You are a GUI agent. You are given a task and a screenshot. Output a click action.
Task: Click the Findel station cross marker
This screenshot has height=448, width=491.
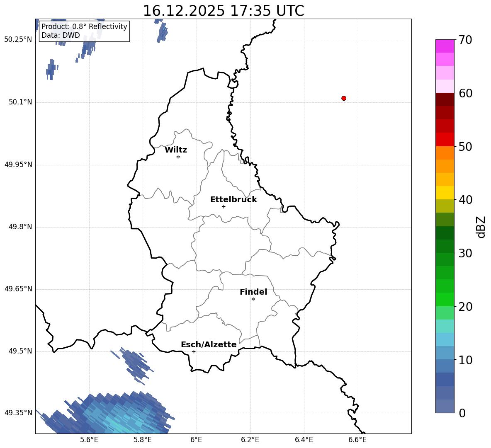[253, 299]
